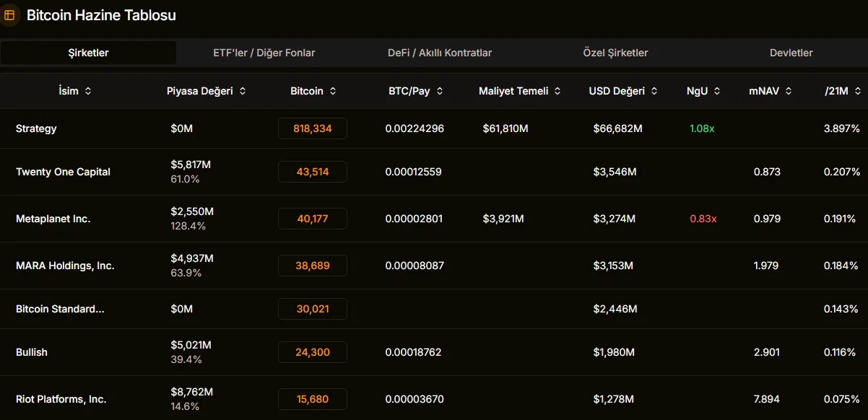This screenshot has width=868, height=420.
Task: Sort by USD Değeri column arrows
Action: (654, 92)
